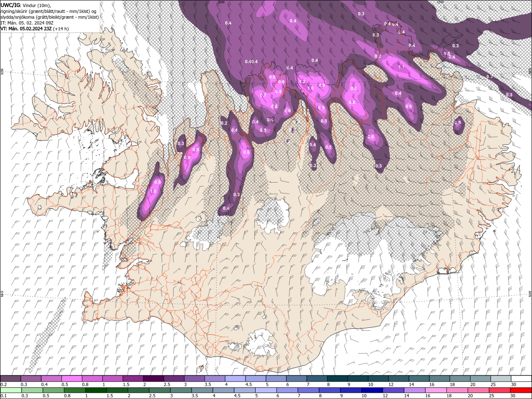Pick the upper legend swatch between 0.8 and 1

click(x=92, y=379)
